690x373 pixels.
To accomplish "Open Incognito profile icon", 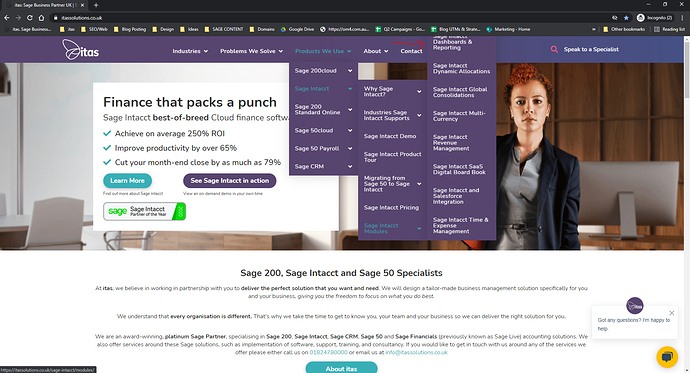I will point(654,18).
